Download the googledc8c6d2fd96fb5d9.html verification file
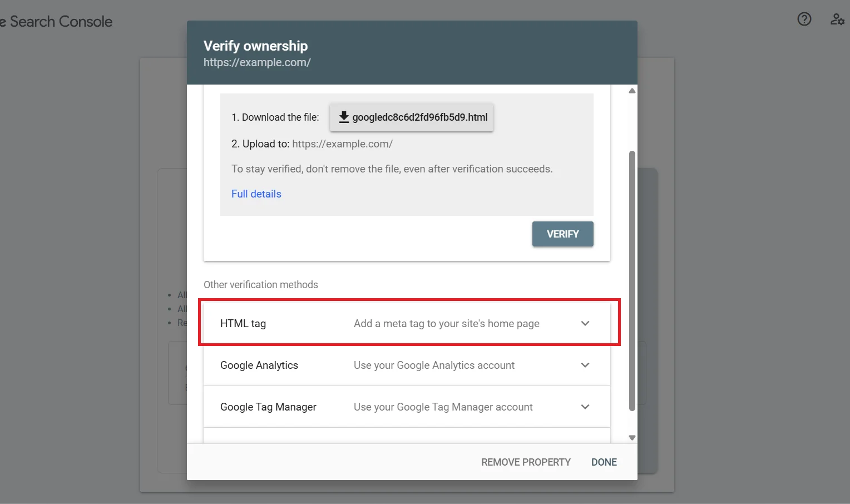 click(x=412, y=117)
